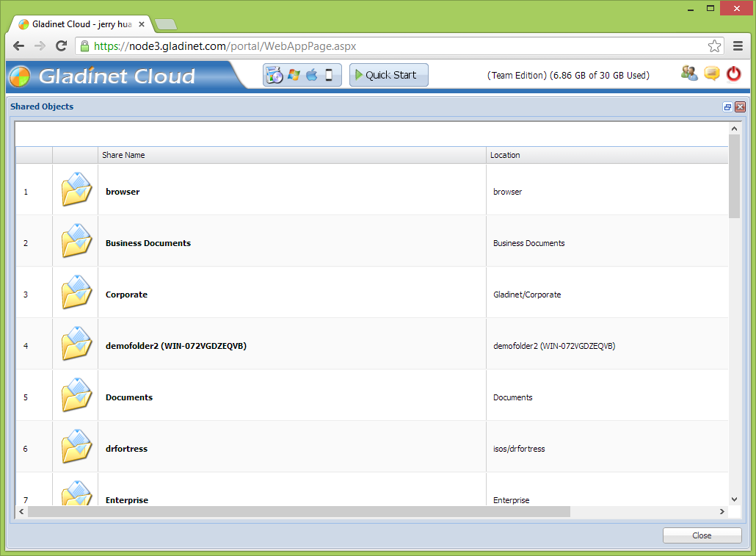Select the demofolder2 share row
The image size is (756, 556).
coord(176,346)
